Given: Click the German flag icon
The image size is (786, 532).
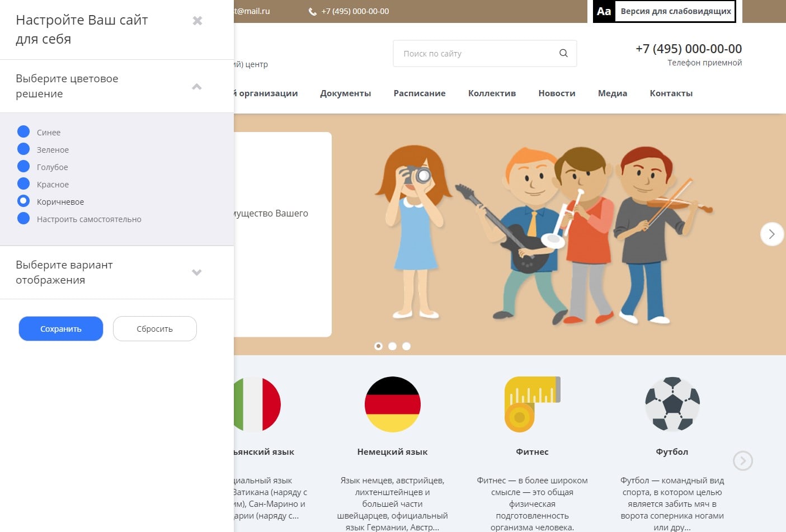Looking at the screenshot, I should 392,404.
